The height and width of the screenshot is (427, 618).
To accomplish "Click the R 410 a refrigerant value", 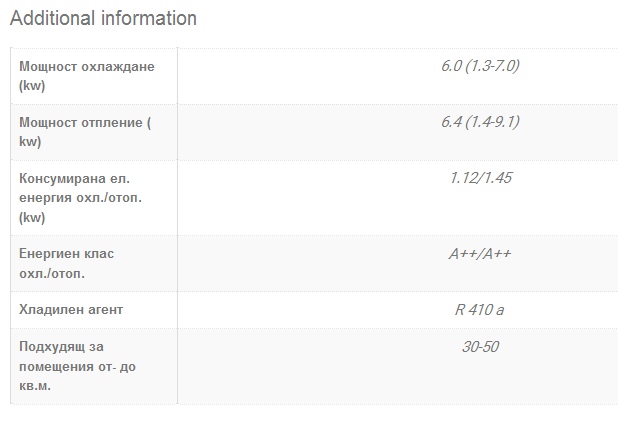I will tap(479, 310).
